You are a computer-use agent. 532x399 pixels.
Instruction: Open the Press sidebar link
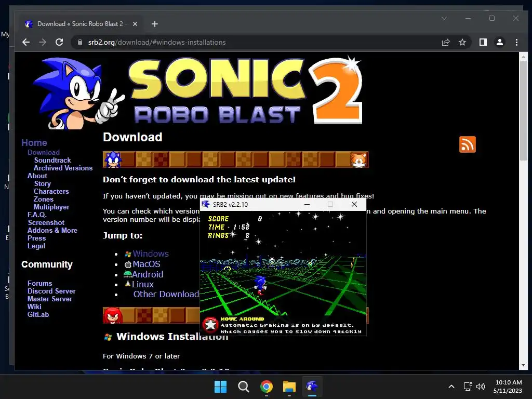point(37,238)
